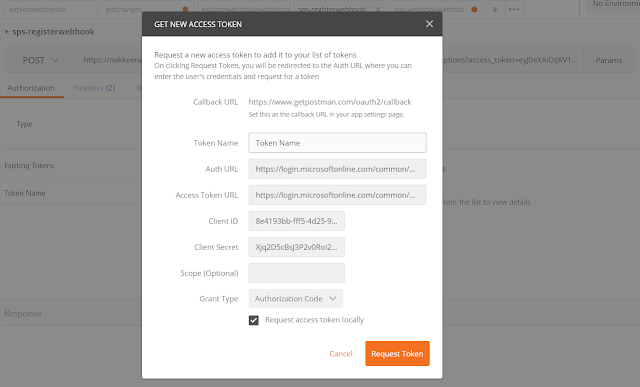Screen dimensions: 640x387
Task: Open the sps-webhookwithsto request tab
Action: 436,9
